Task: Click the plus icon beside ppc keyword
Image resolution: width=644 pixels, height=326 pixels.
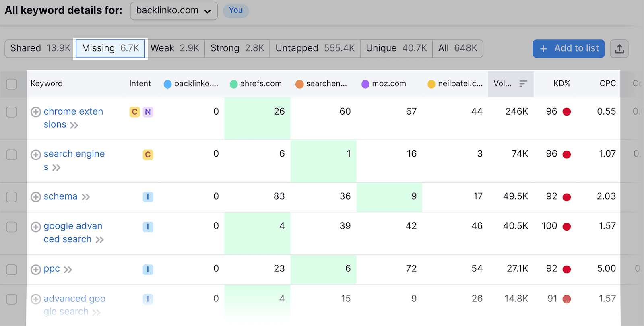Action: click(x=36, y=269)
